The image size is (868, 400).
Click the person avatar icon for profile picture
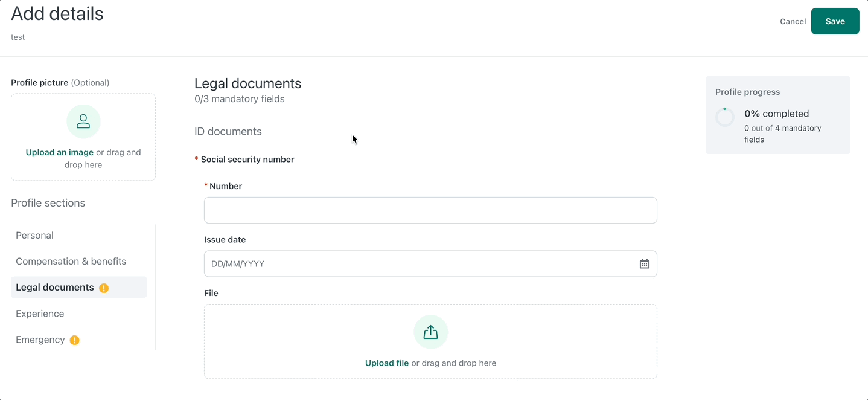coord(83,121)
